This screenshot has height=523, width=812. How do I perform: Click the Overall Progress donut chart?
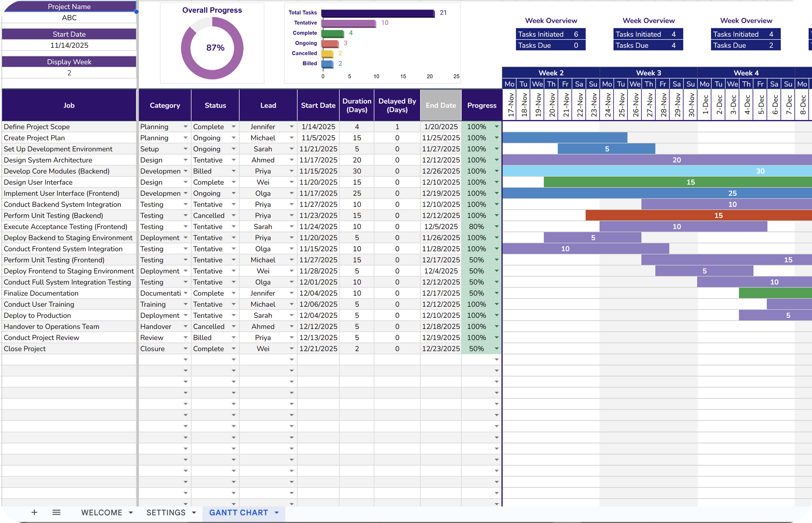pos(212,48)
